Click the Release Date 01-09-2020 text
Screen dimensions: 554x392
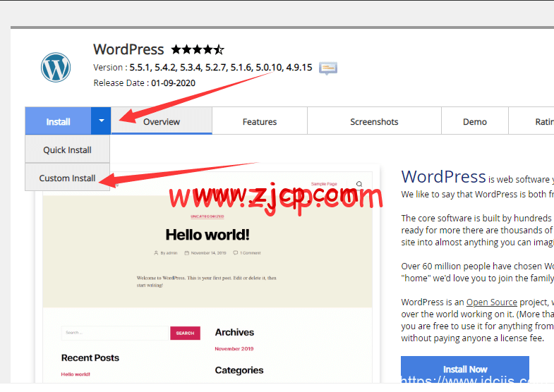(x=144, y=83)
